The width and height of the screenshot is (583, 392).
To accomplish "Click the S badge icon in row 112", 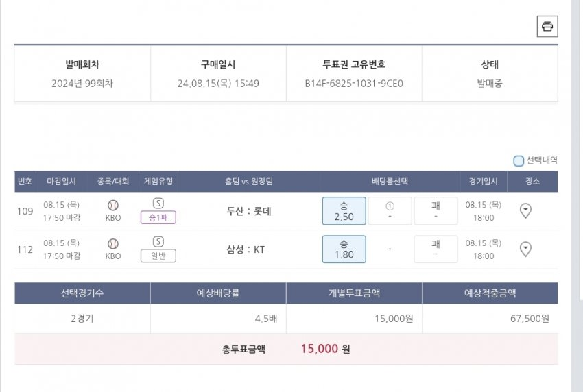I will click(x=158, y=242).
